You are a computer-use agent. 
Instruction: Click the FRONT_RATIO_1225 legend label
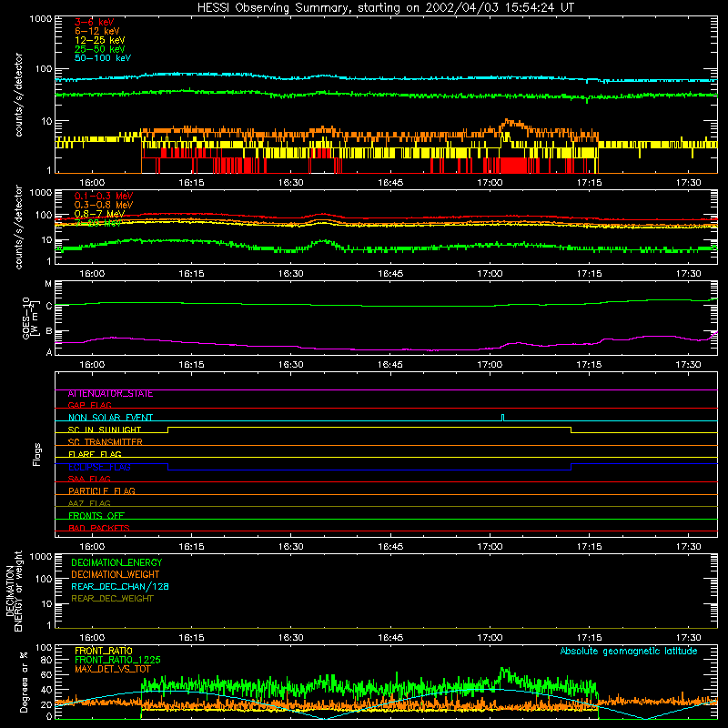[x=117, y=660]
